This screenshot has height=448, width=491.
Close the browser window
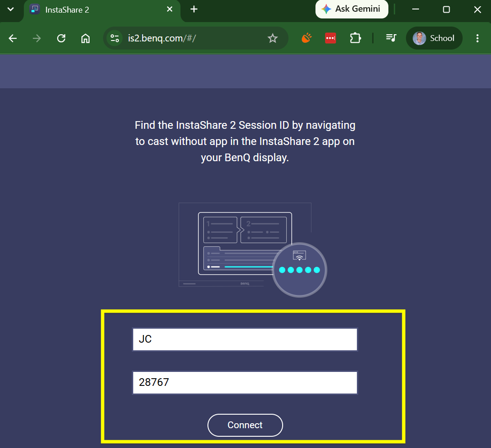tap(477, 9)
